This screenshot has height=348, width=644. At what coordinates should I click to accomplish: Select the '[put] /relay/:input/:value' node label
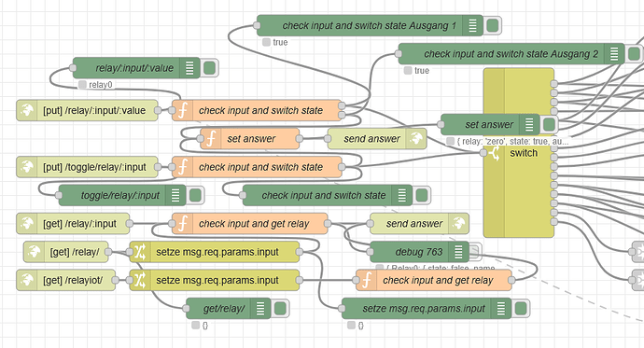pyautogui.click(x=94, y=110)
